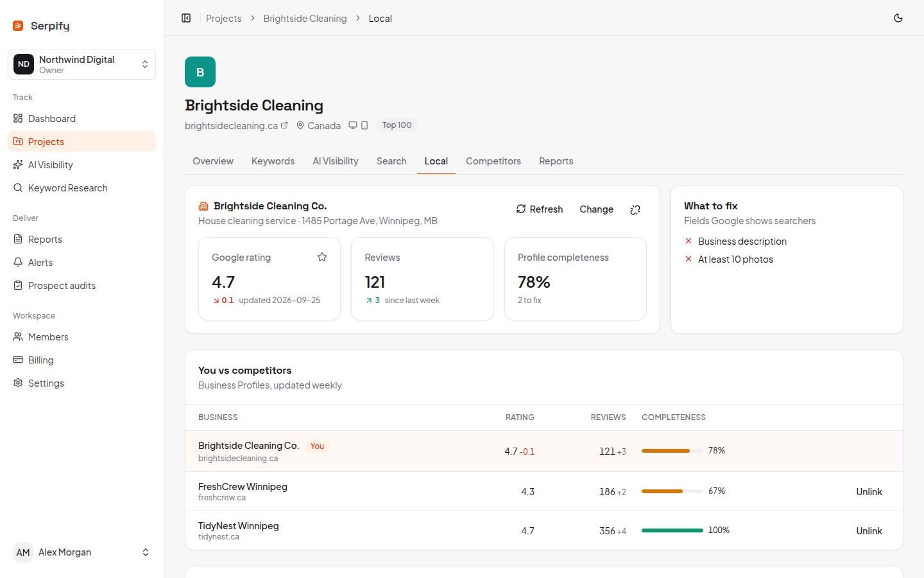The width and height of the screenshot is (924, 578).
Task: Click the Brightside Cleaning breadcrumb
Action: tap(305, 18)
